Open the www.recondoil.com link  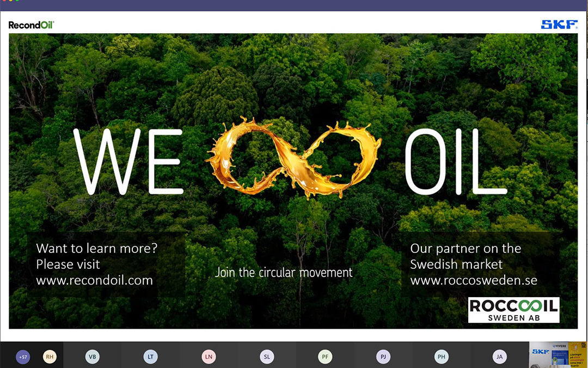tap(95, 280)
